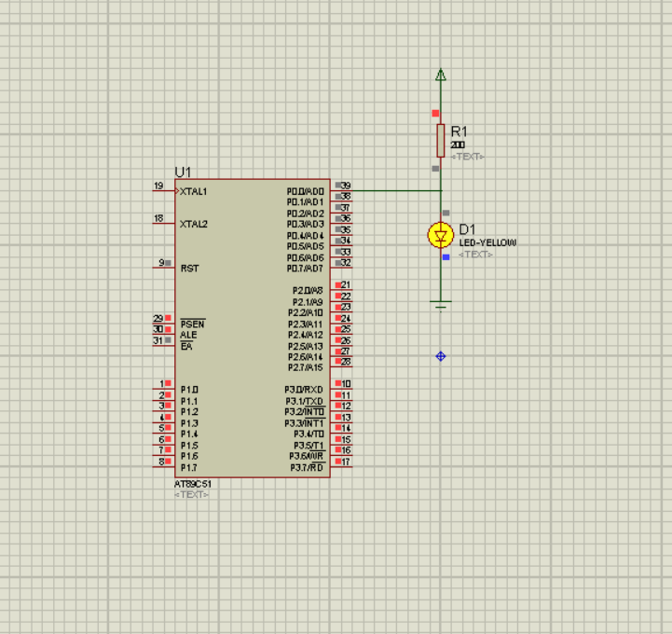672x634 pixels.
Task: Click the ALE pin label
Action: coord(188,335)
